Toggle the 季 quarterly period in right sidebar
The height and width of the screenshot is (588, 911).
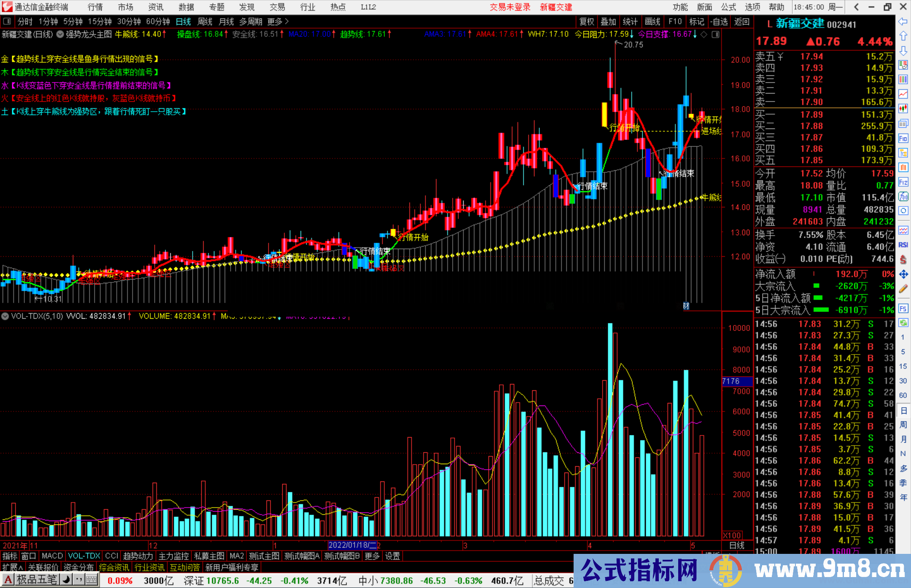tap(903, 483)
